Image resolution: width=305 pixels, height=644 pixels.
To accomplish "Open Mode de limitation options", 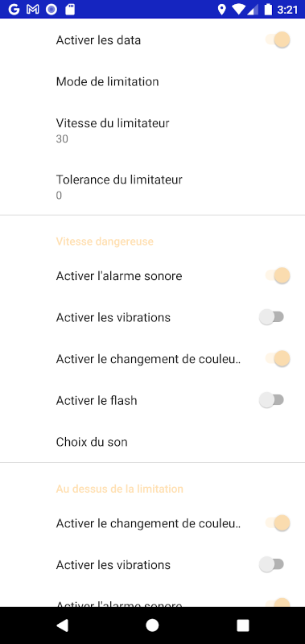I will 152,81.
